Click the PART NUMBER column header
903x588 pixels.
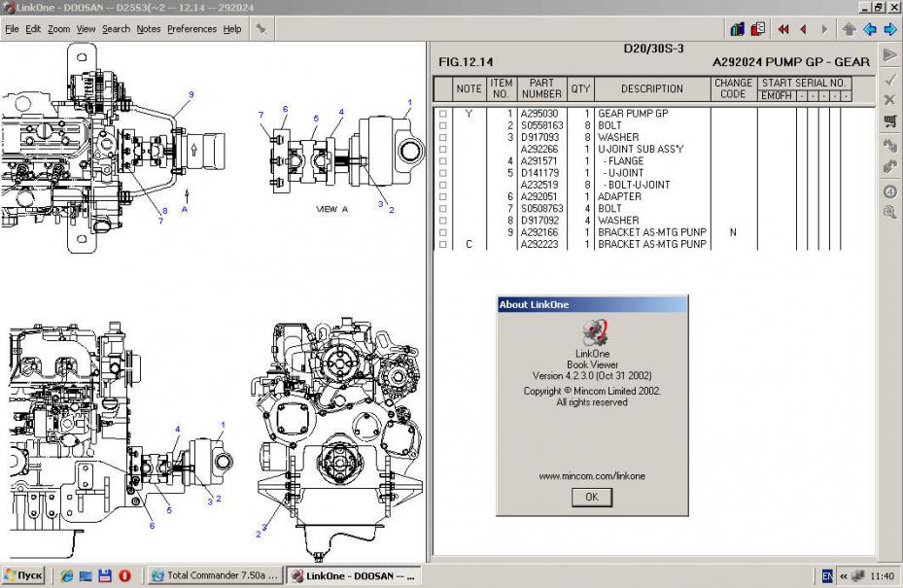[x=541, y=88]
